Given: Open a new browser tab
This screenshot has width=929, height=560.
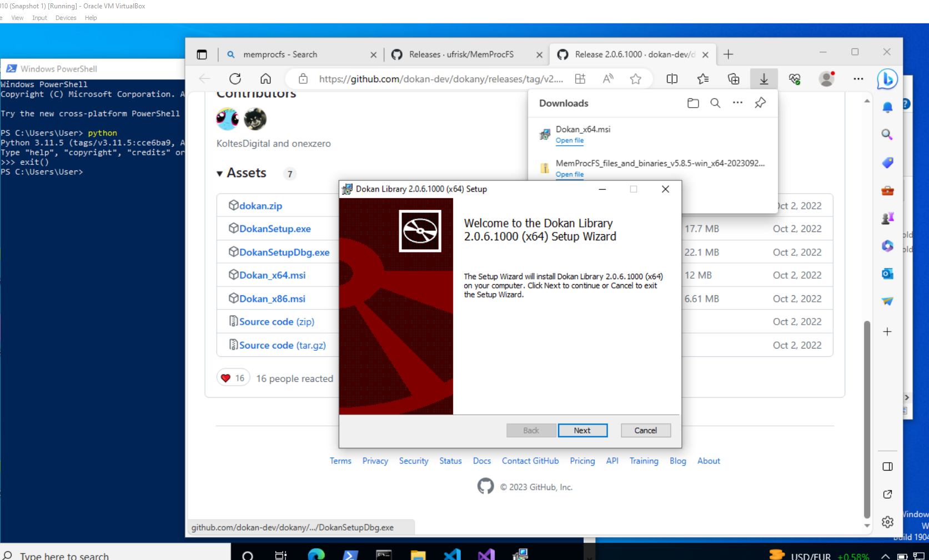Looking at the screenshot, I should coord(729,54).
